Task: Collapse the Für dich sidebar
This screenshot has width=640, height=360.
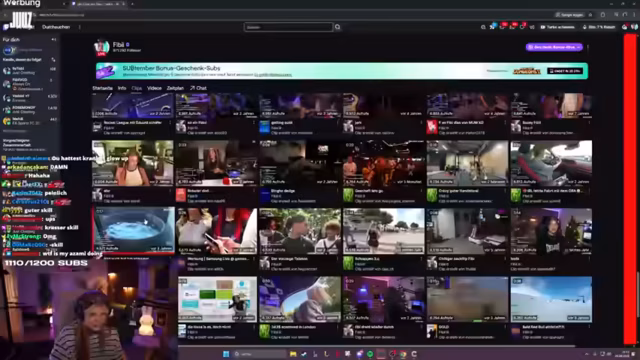Action: click(x=54, y=40)
